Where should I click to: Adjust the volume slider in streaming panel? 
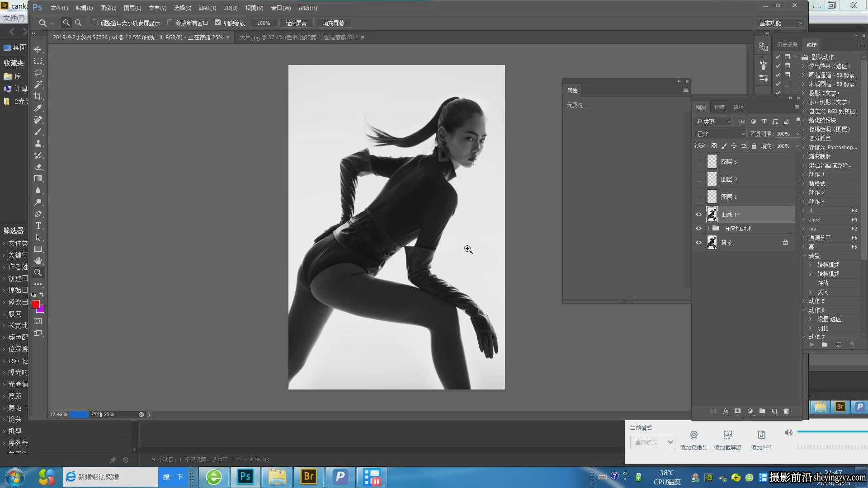click(x=832, y=432)
